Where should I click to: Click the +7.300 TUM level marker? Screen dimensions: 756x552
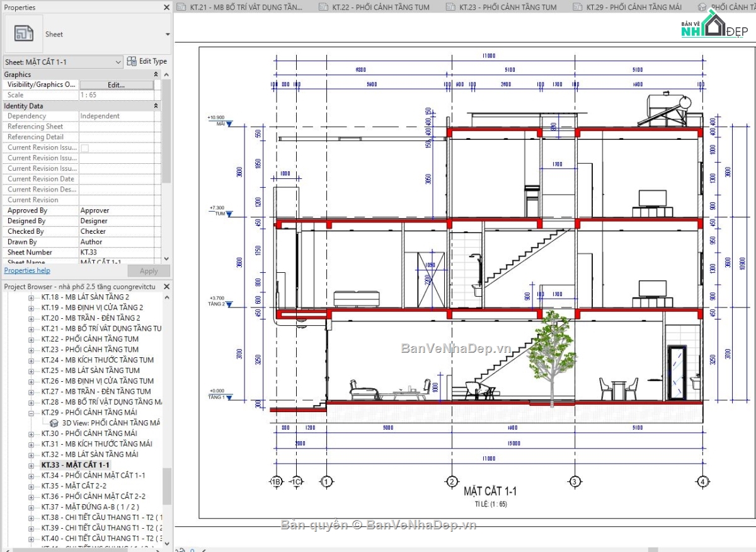coord(220,211)
